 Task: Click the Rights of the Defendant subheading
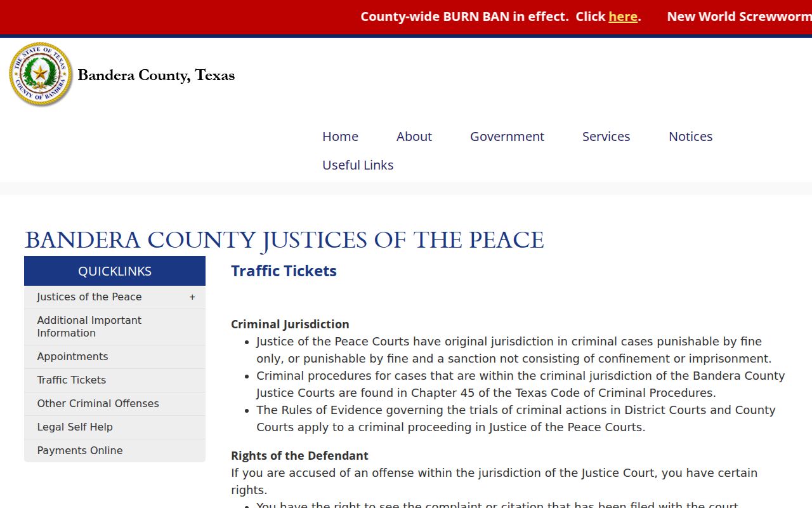299,456
